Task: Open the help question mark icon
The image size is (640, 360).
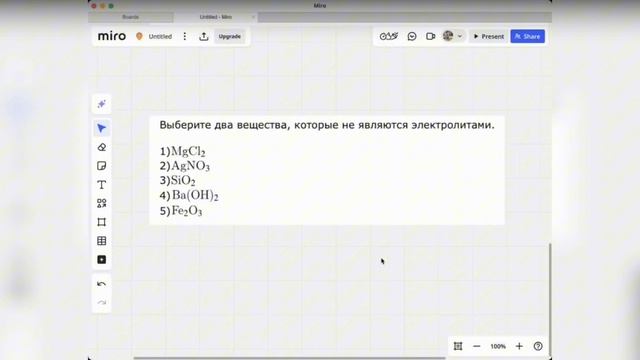Action: click(x=538, y=346)
